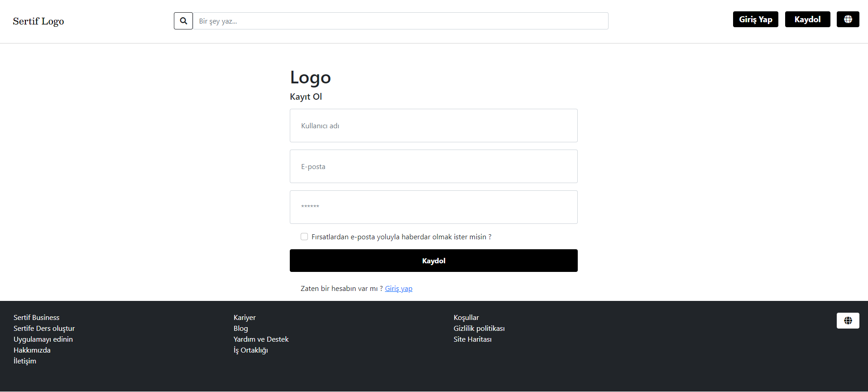Open the Hakkımızda page

coord(32,350)
